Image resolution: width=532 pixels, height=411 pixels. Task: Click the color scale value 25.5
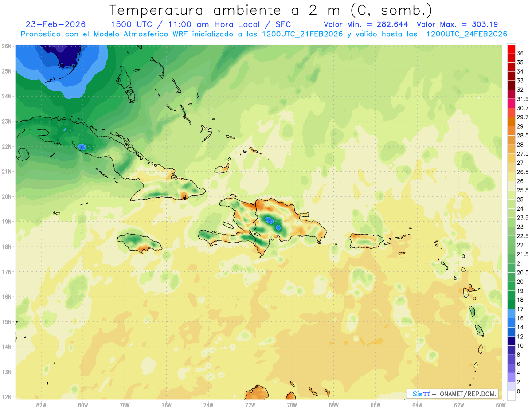click(523, 191)
